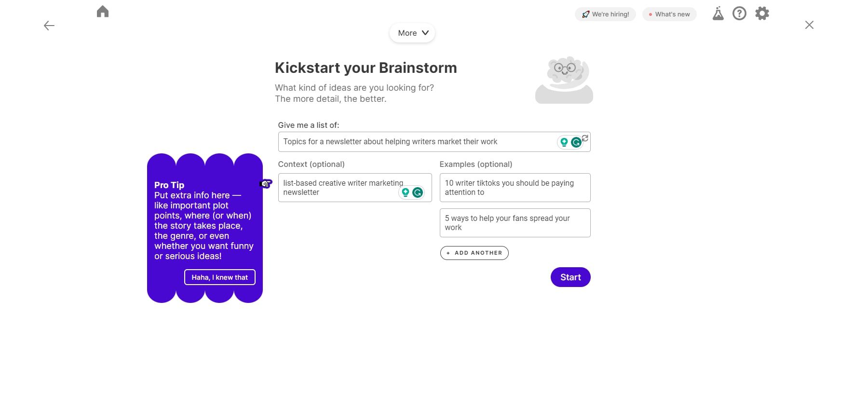Click the Grammarly icon in topic field
868x410 pixels.
pos(576,142)
